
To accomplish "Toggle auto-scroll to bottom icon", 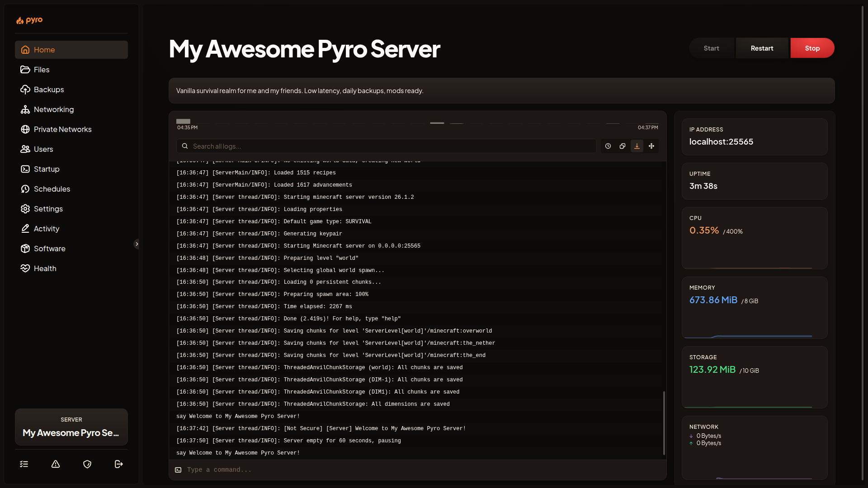I will coord(637,146).
